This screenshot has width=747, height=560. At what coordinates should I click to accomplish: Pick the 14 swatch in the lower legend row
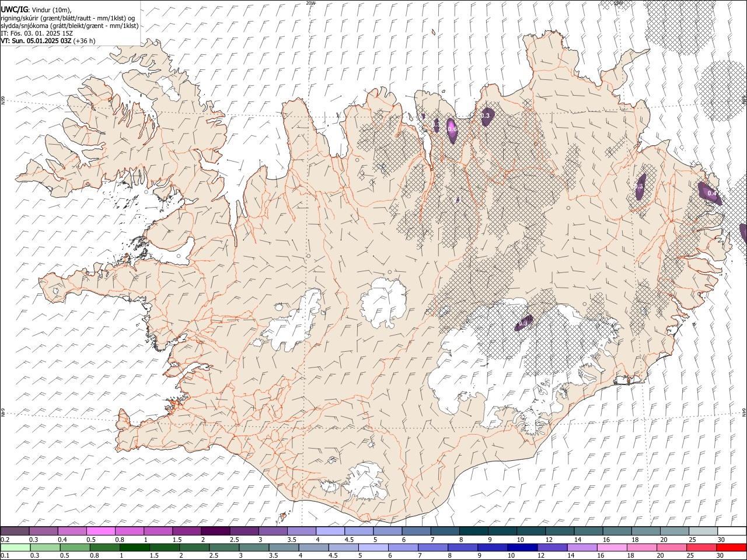pos(582,547)
